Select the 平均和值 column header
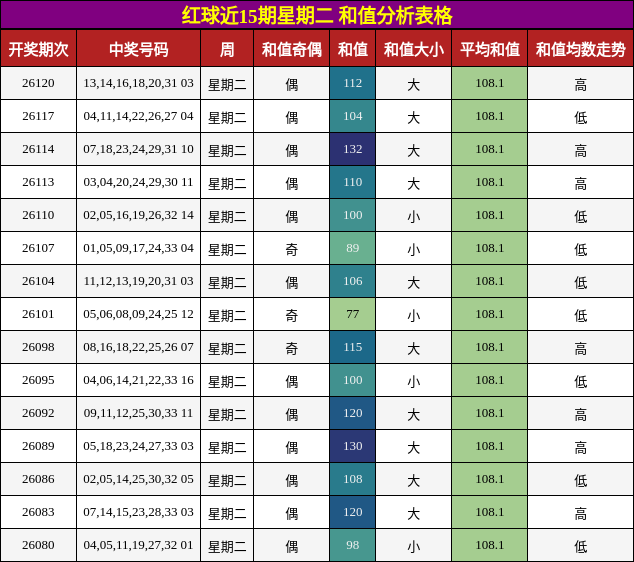This screenshot has width=634, height=562. [490, 49]
